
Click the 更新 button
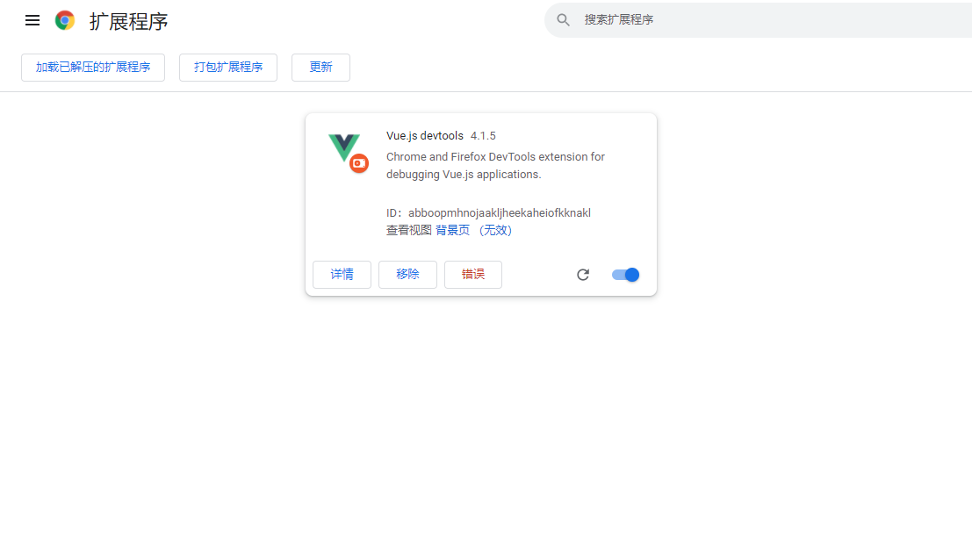pyautogui.click(x=321, y=68)
